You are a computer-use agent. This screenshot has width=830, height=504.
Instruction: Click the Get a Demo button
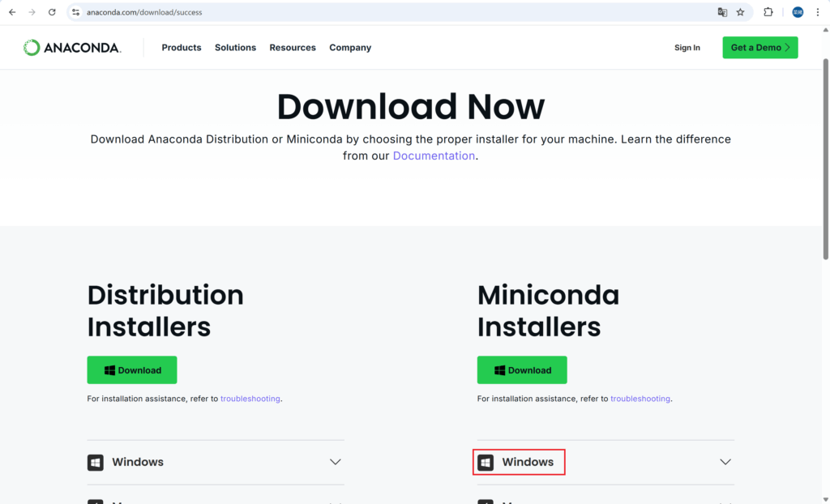(x=760, y=48)
